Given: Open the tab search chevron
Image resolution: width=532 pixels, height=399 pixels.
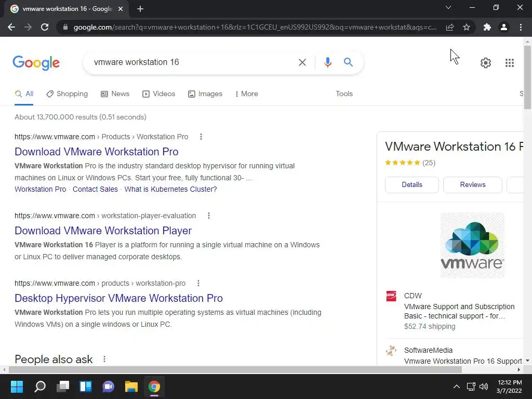Looking at the screenshot, I should (x=448, y=7).
